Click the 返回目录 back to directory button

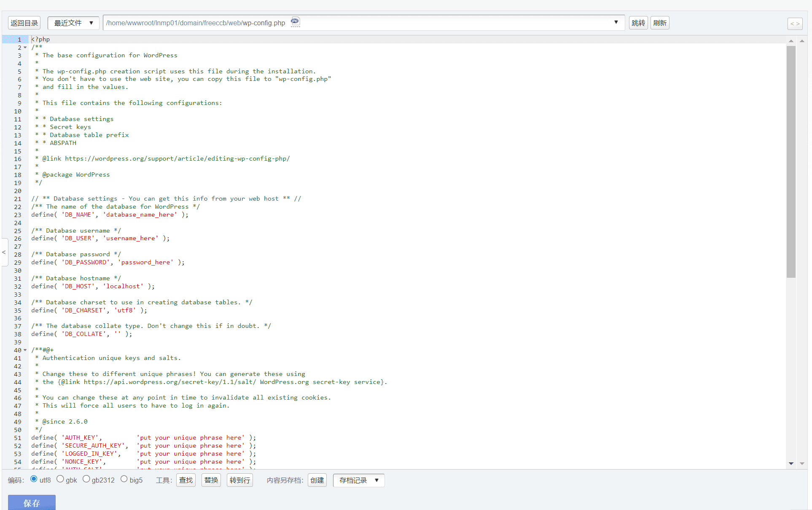(24, 23)
